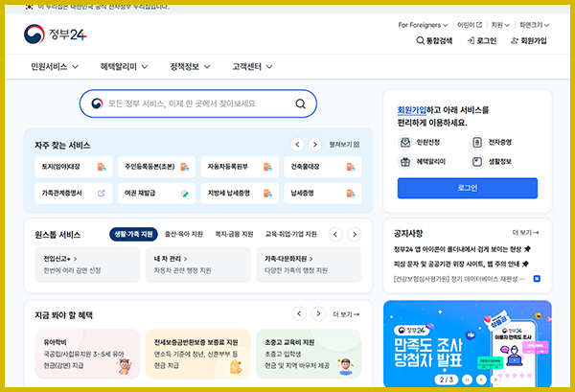Open the 초중고 교육비 지원 card
This screenshot has height=392, width=575.
click(309, 354)
